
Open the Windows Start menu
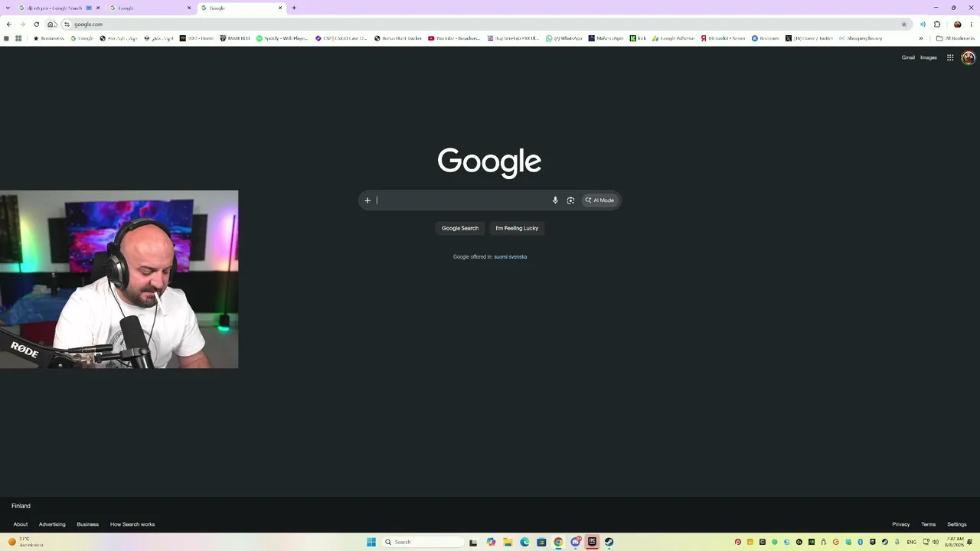[x=371, y=542]
